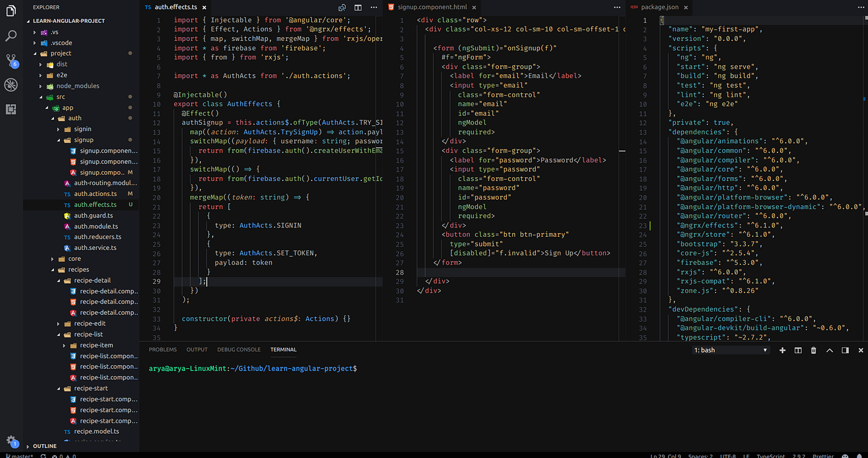
Task: Open the Explorer view icon
Action: pyautogui.click(x=11, y=11)
